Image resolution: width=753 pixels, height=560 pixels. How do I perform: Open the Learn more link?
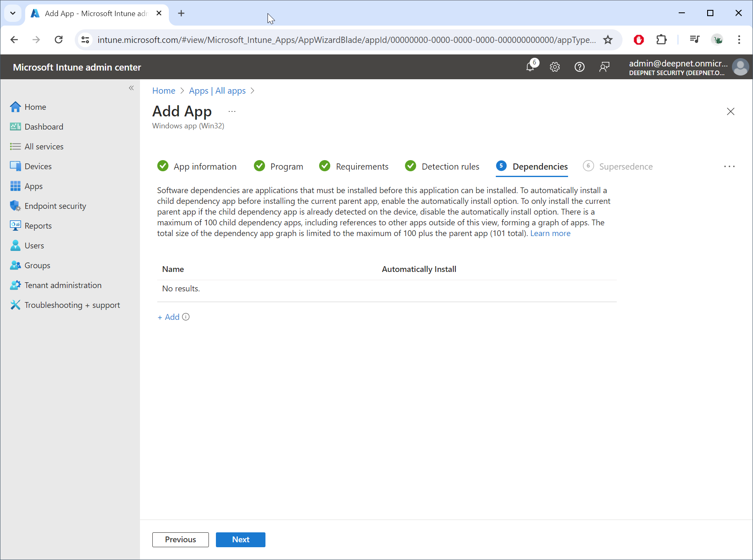coord(550,233)
